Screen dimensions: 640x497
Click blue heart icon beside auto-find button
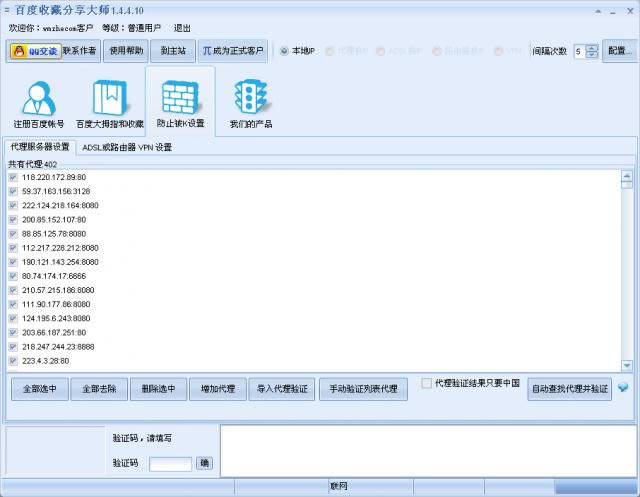coord(623,388)
